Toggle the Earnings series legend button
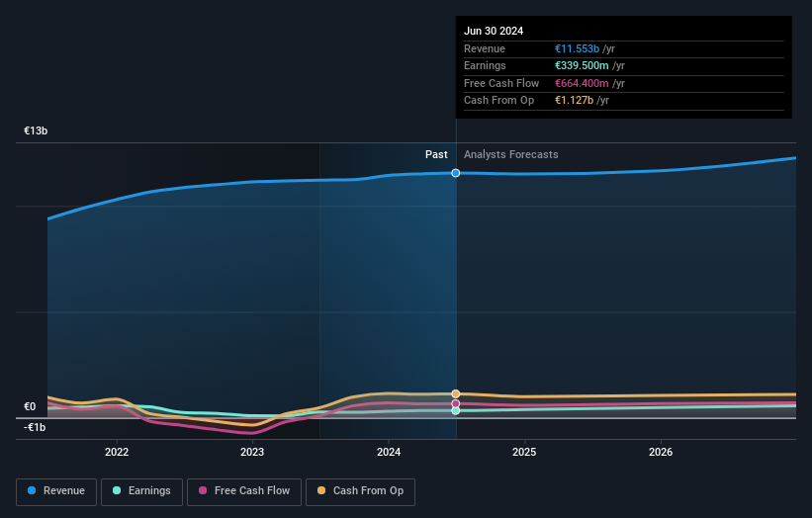 click(141, 491)
